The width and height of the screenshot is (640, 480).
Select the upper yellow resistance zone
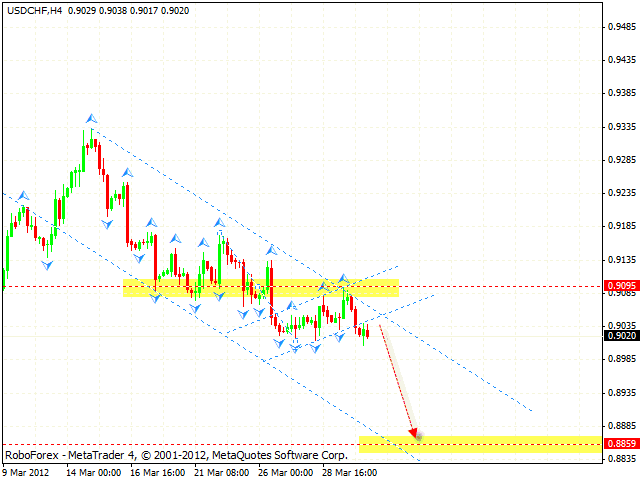pyautogui.click(x=260, y=288)
